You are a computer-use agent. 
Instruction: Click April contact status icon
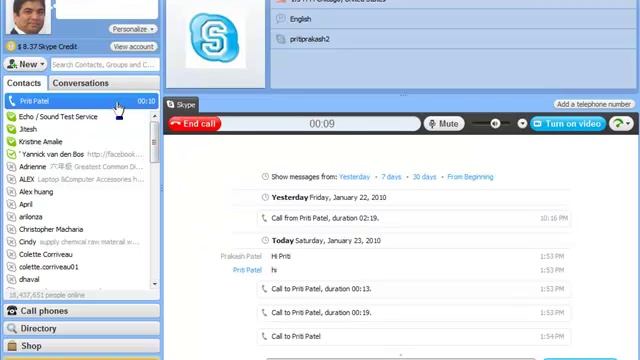[x=11, y=204]
